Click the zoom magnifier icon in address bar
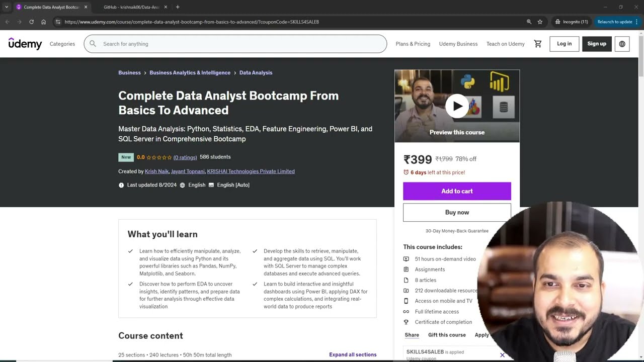Viewport: 644px width, 362px height. tap(529, 22)
